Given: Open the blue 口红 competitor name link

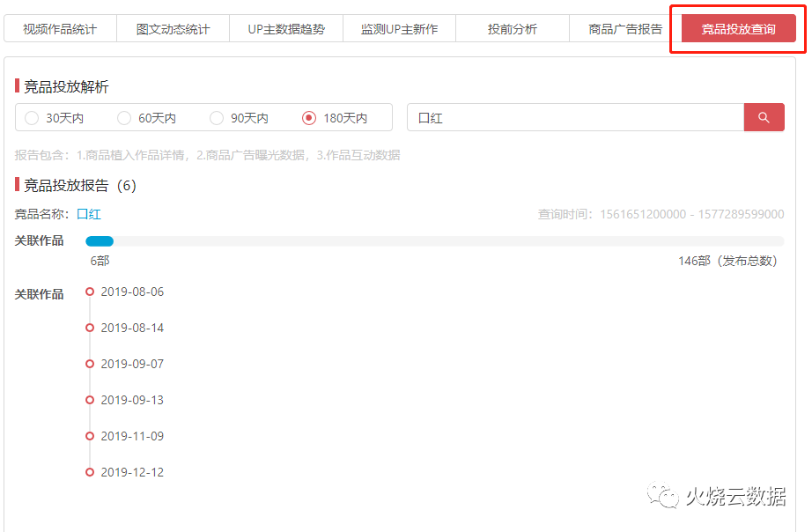Looking at the screenshot, I should coord(89,214).
